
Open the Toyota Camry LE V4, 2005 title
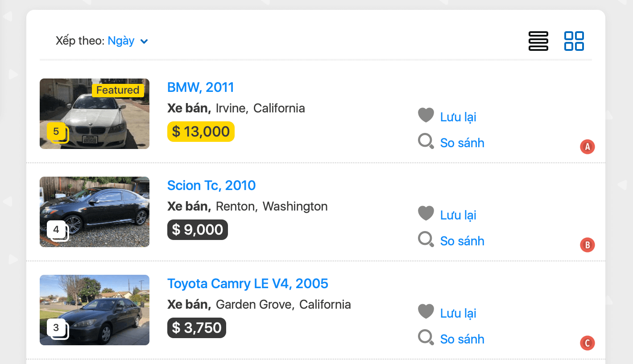[x=248, y=283]
